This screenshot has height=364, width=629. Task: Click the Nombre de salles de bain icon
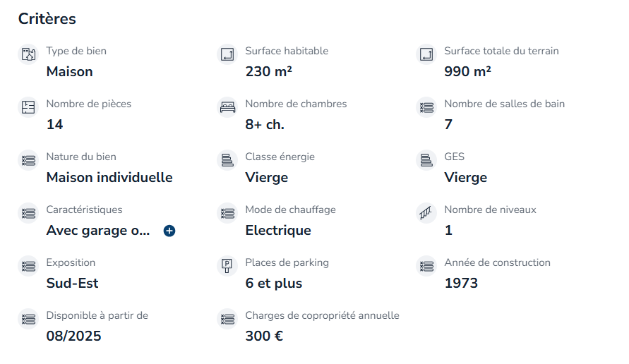coord(426,107)
